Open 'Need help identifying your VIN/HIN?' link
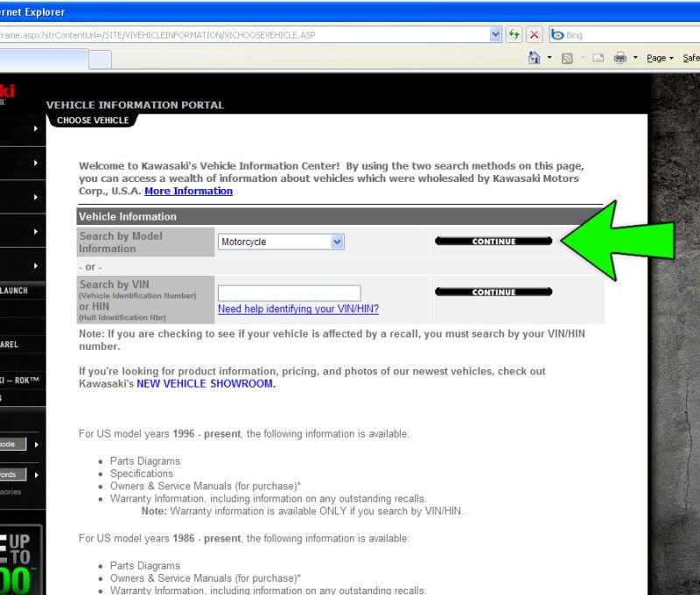Image resolution: width=700 pixels, height=595 pixels. pos(298,309)
